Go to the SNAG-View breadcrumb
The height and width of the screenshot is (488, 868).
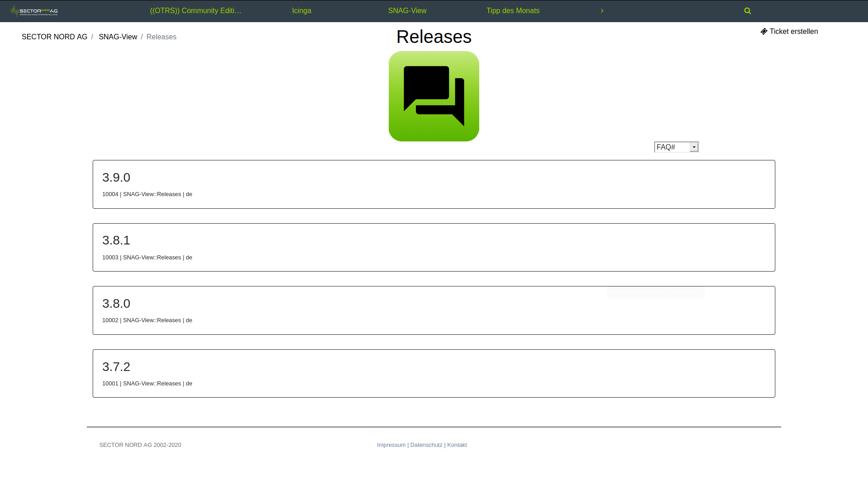tap(118, 37)
